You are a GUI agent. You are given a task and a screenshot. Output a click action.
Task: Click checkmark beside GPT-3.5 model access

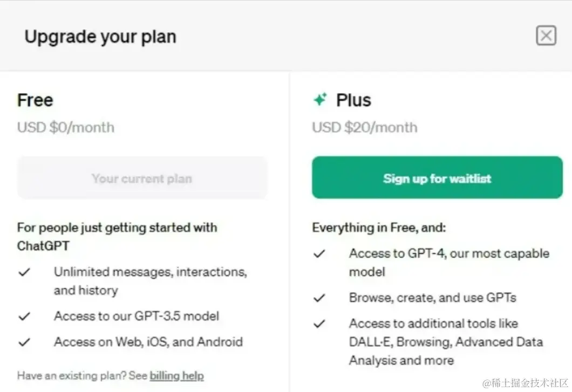pos(24,316)
